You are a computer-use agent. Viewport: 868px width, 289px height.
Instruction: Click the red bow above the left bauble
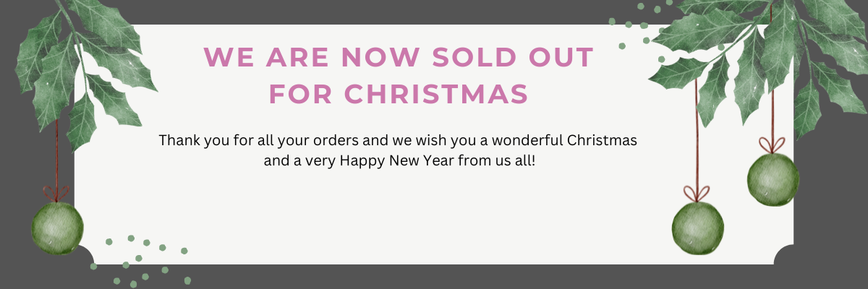point(56,192)
